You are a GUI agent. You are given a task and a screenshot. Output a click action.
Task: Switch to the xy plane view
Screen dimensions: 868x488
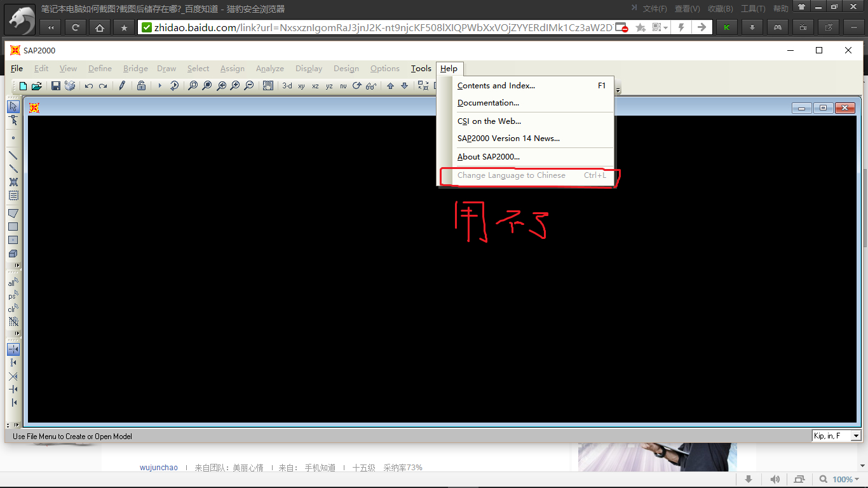pyautogui.click(x=301, y=86)
